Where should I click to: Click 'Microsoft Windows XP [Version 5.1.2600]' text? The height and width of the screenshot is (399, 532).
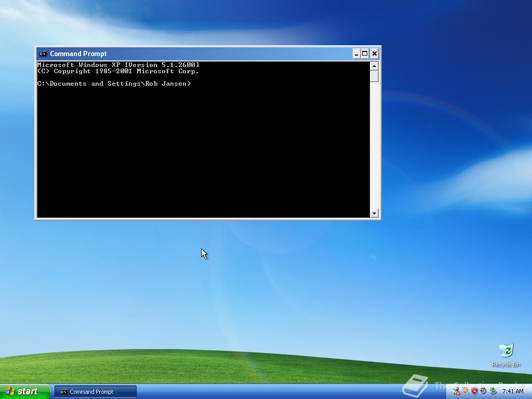coord(118,65)
